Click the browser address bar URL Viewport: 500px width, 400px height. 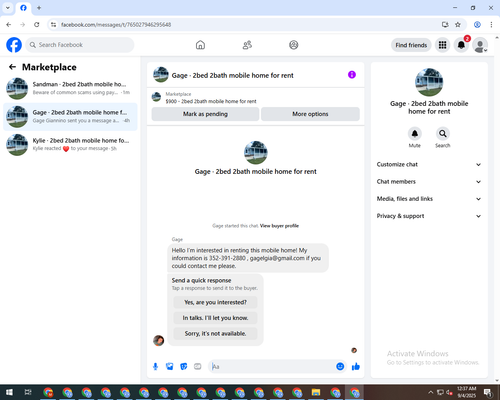[x=116, y=25]
